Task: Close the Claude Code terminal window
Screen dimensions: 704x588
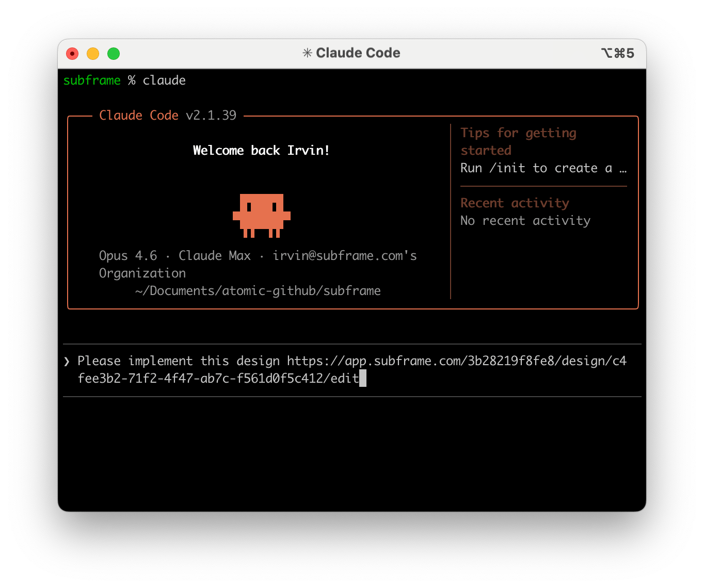Action: coord(72,54)
